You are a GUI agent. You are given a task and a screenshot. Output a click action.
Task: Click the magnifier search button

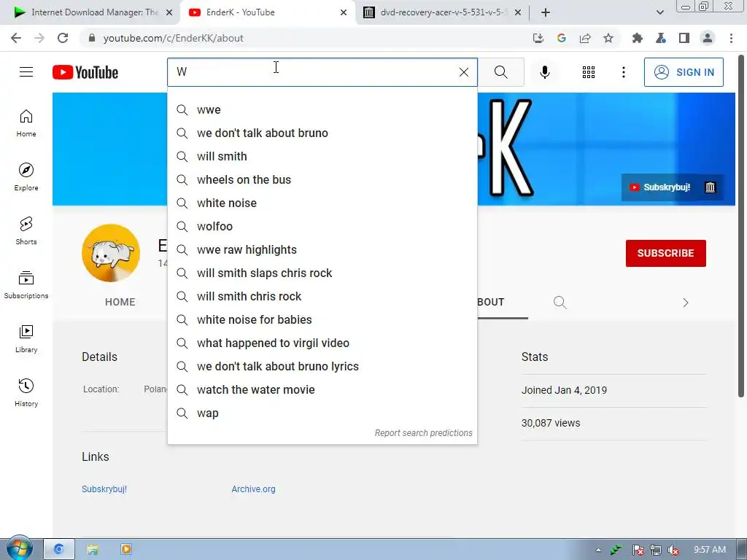tap(500, 72)
